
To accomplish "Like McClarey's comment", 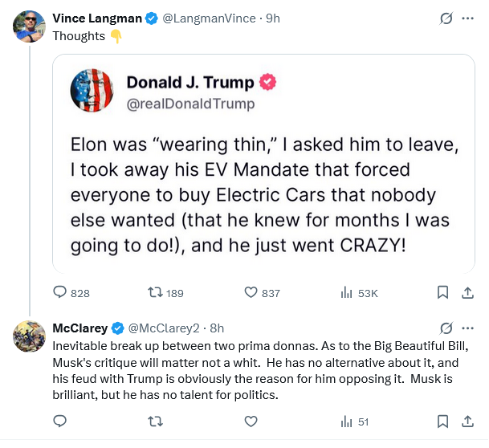I will click(250, 421).
